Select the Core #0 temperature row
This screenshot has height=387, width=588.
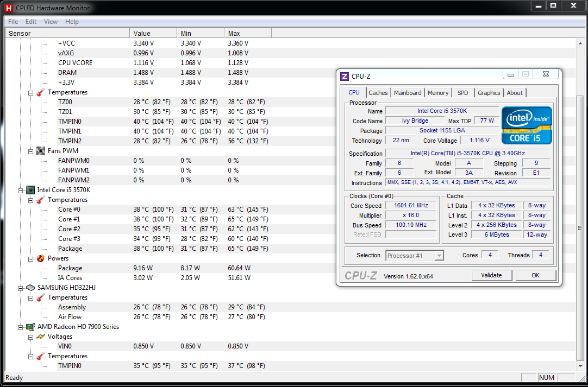coord(290,210)
